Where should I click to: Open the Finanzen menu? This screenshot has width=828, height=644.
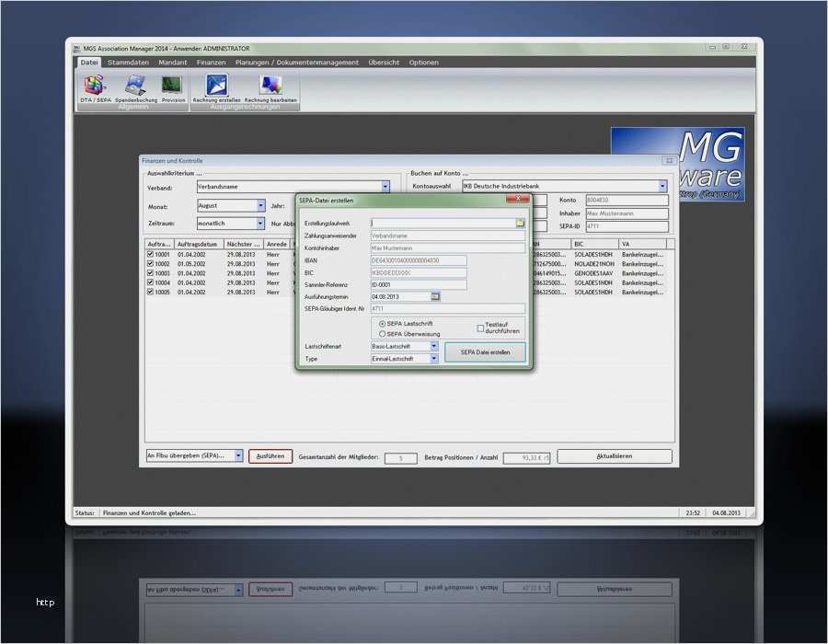(211, 63)
